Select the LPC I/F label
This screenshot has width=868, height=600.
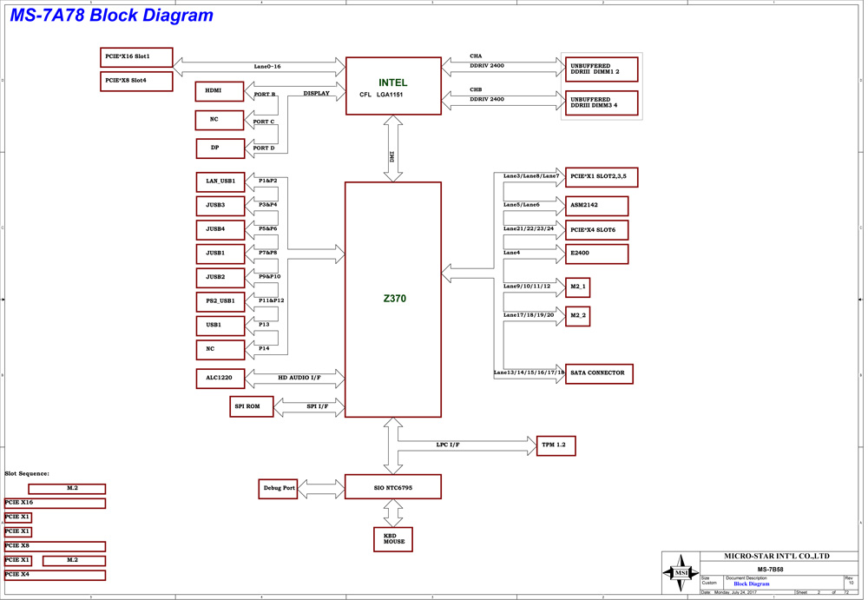pos(448,445)
